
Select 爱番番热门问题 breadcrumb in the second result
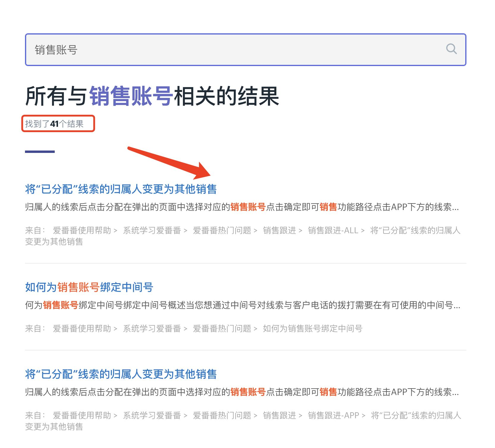[222, 328]
